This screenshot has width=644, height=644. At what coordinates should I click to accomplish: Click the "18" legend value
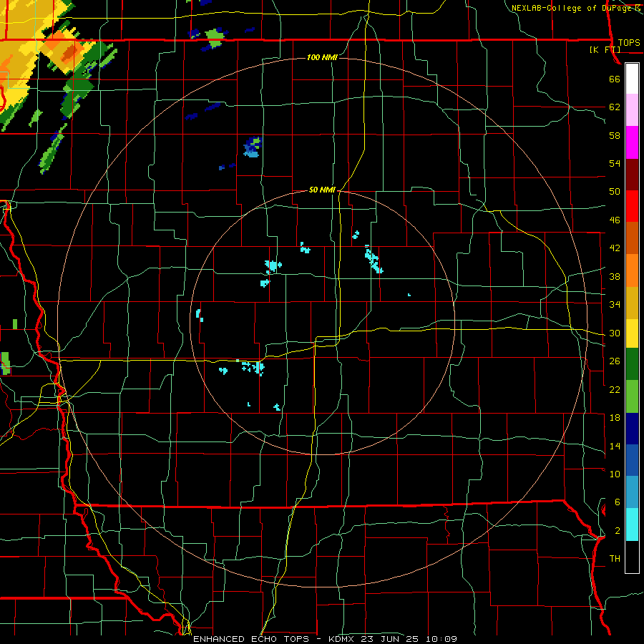(615, 418)
